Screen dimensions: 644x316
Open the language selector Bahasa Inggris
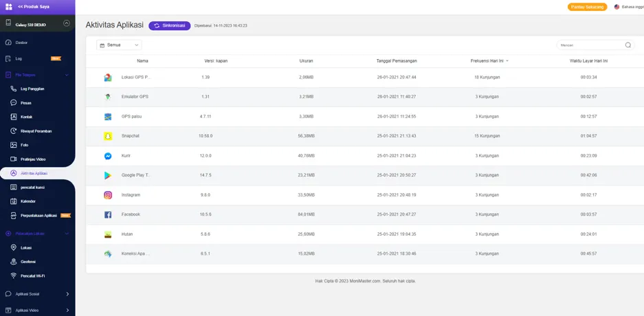coord(628,7)
